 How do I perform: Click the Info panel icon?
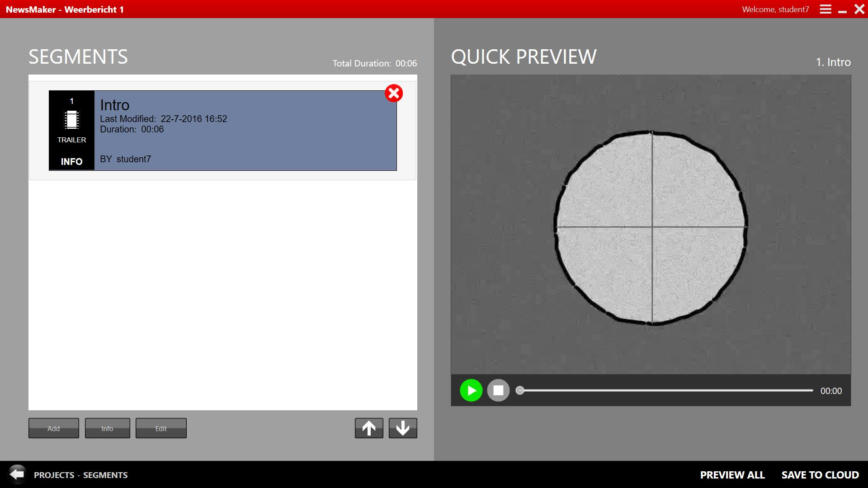pos(71,161)
